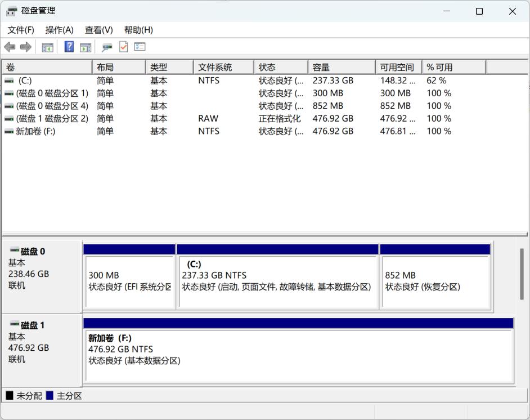Open the 帮助 menu

tap(137, 30)
